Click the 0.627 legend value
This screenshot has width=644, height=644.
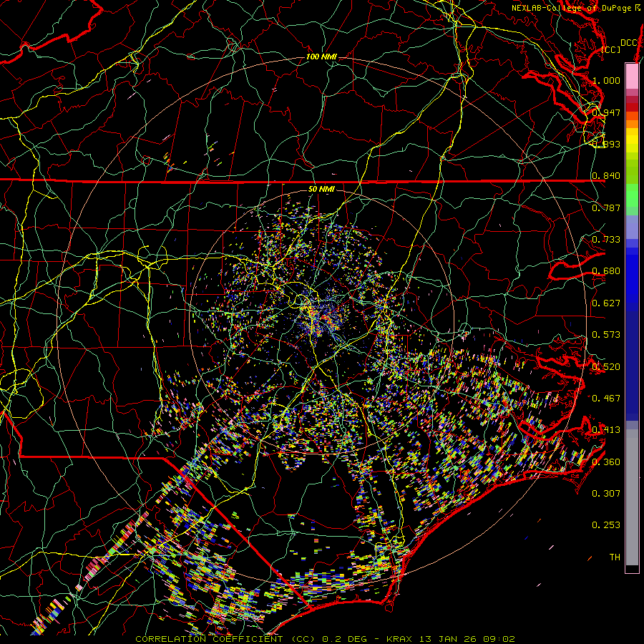coord(606,303)
